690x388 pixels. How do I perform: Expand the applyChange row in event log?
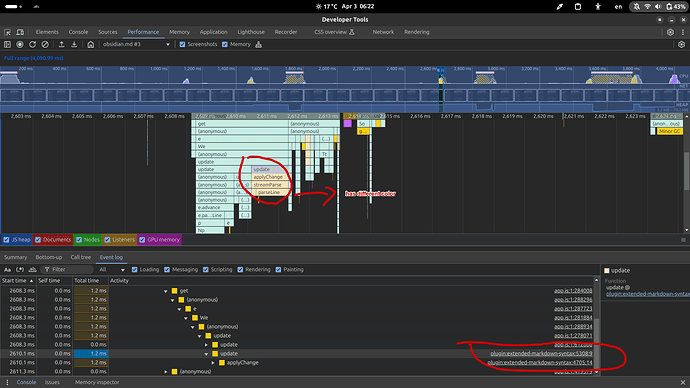[213, 363]
